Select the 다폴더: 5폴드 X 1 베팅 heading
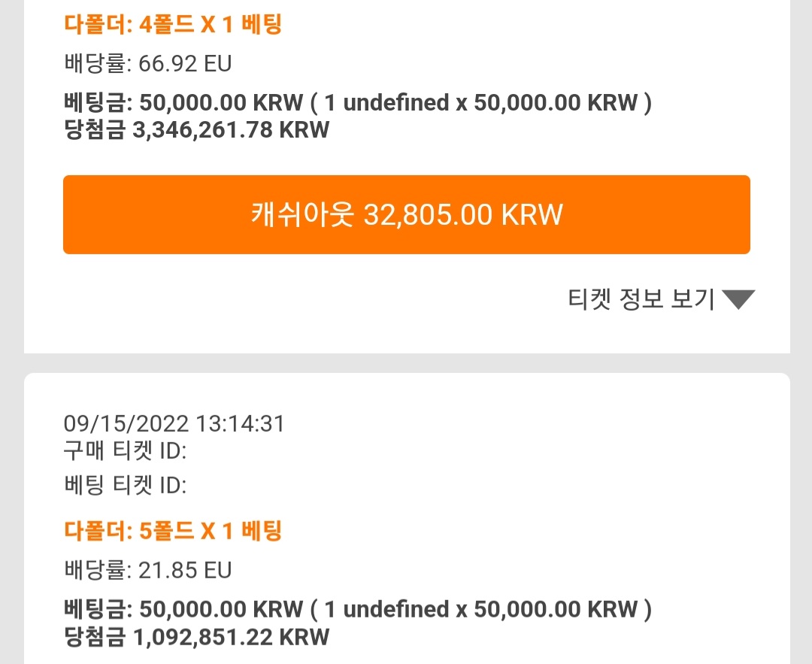 [x=173, y=531]
